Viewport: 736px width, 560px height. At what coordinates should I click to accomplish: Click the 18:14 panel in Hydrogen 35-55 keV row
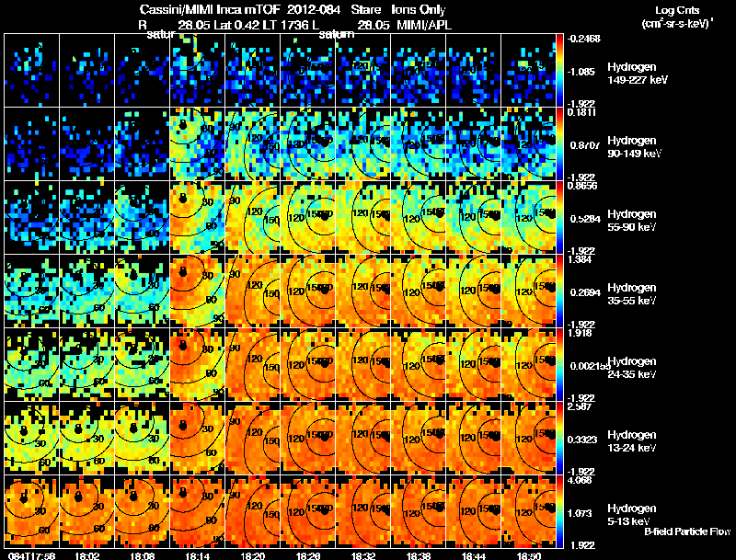tap(198, 291)
